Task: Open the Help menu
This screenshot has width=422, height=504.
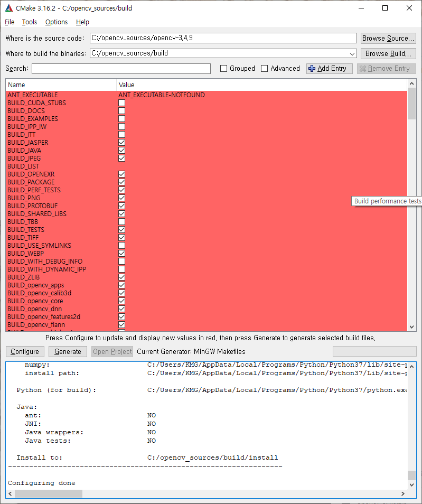Action: (82, 22)
